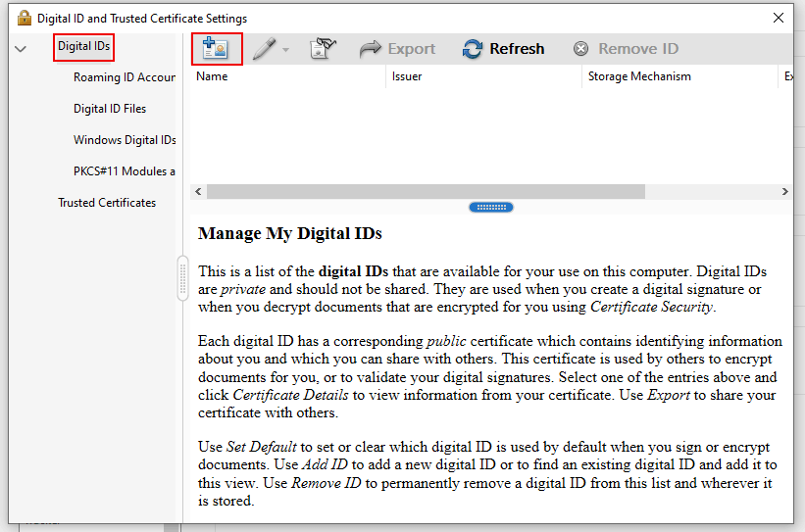The height and width of the screenshot is (532, 805).
Task: Close the Digital ID settings dialog
Action: point(779,18)
